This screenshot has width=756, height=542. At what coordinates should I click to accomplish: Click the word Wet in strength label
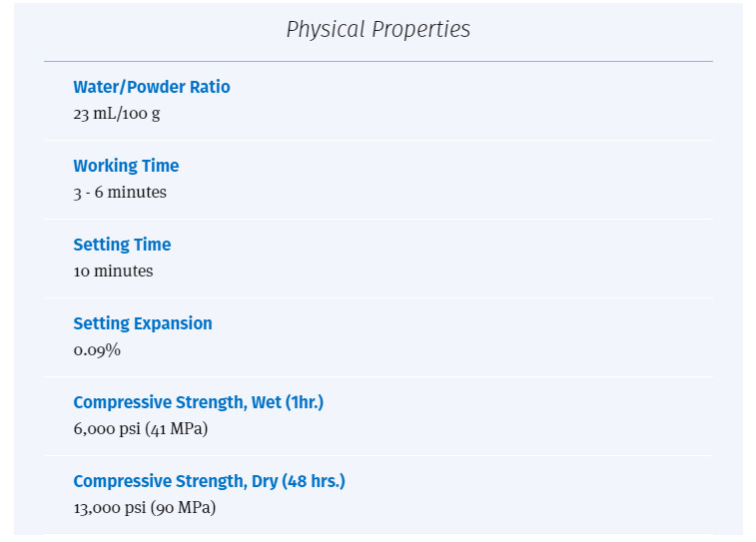click(x=266, y=402)
